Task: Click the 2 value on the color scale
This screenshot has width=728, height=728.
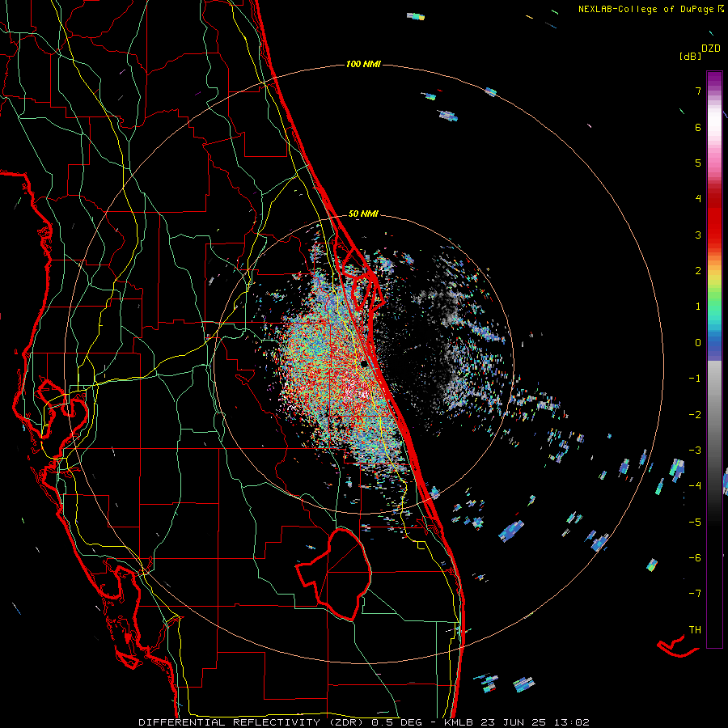Action: (698, 271)
